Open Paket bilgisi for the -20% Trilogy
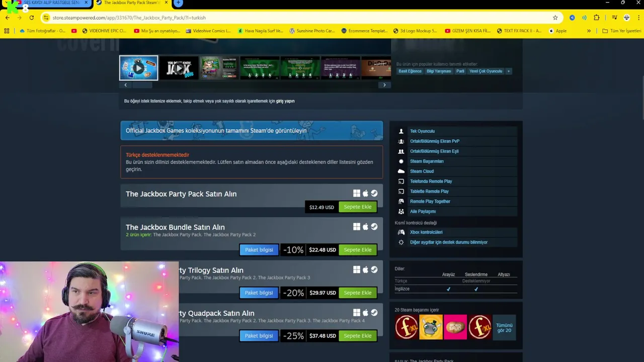 tap(259, 293)
